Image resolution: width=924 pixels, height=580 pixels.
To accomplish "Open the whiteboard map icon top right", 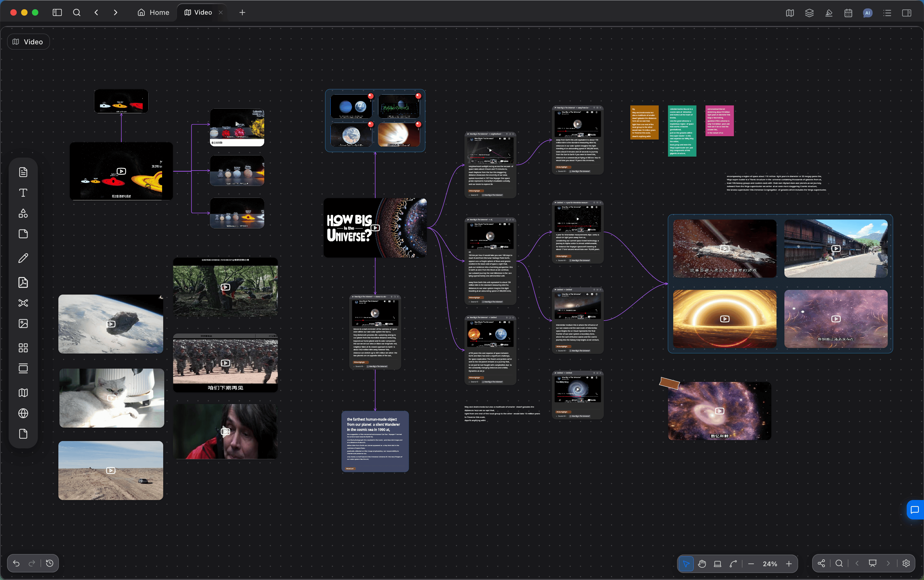I will [790, 13].
